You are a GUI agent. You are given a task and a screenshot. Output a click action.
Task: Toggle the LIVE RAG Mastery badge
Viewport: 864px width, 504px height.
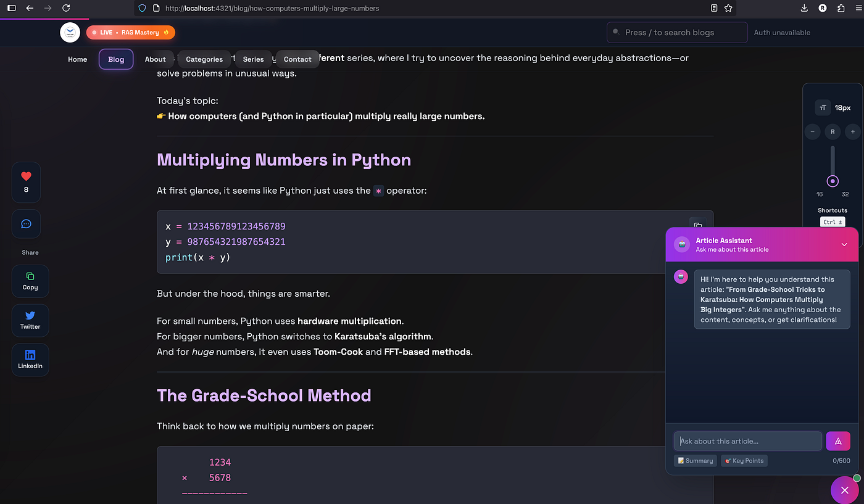(130, 32)
